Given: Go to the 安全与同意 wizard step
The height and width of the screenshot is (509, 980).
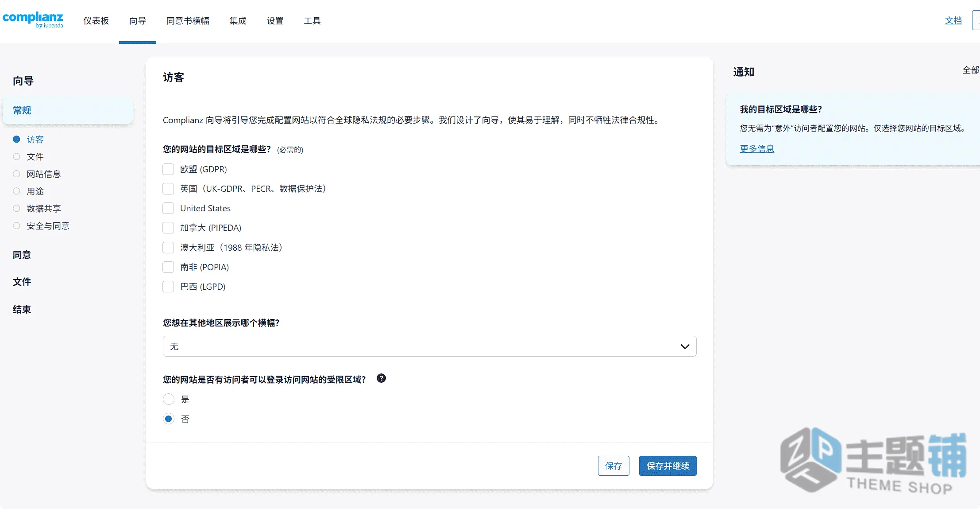Looking at the screenshot, I should (48, 226).
